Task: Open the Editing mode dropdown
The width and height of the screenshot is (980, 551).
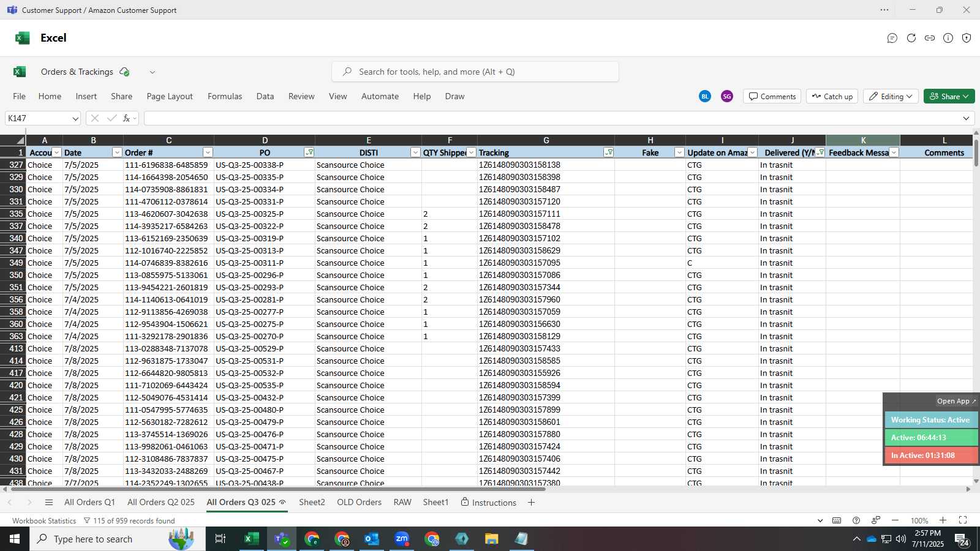Action: (891, 96)
